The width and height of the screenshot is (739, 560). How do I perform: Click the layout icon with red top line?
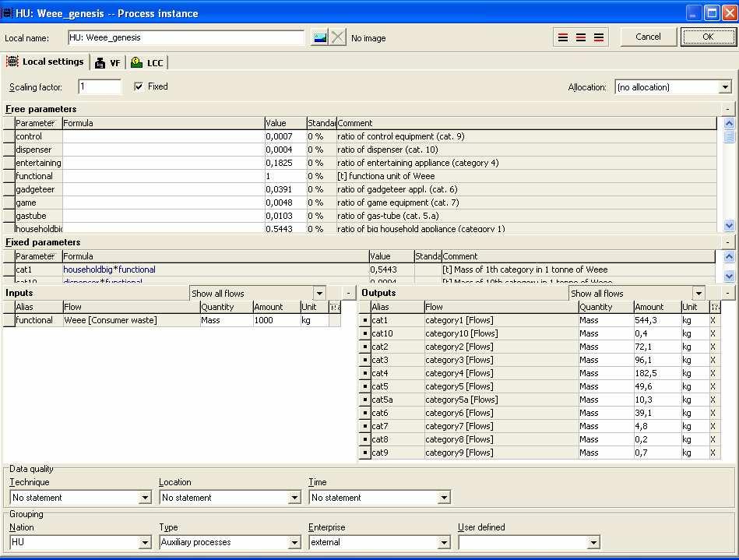pyautogui.click(x=563, y=37)
